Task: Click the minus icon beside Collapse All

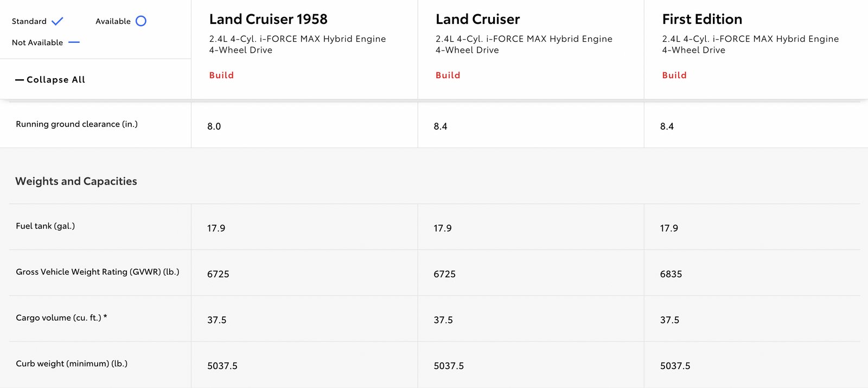Action: (x=20, y=80)
